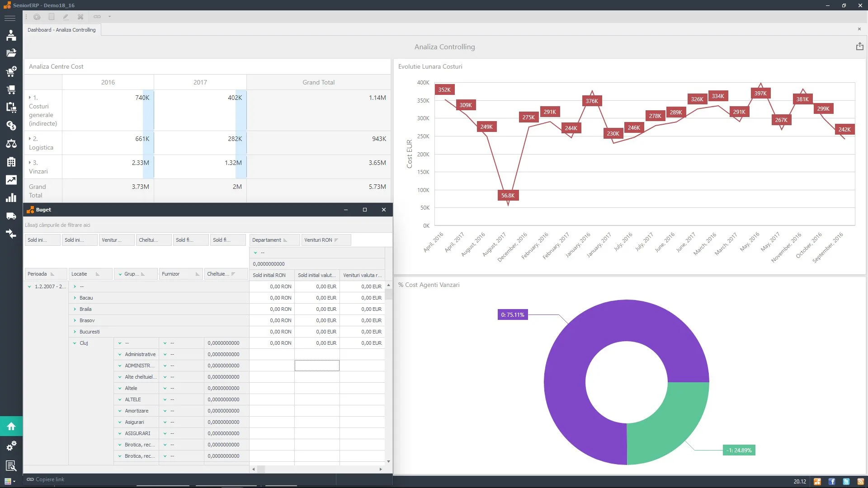This screenshot has height=488, width=868.
Task: Open the transfer arrows module
Action: click(x=11, y=234)
